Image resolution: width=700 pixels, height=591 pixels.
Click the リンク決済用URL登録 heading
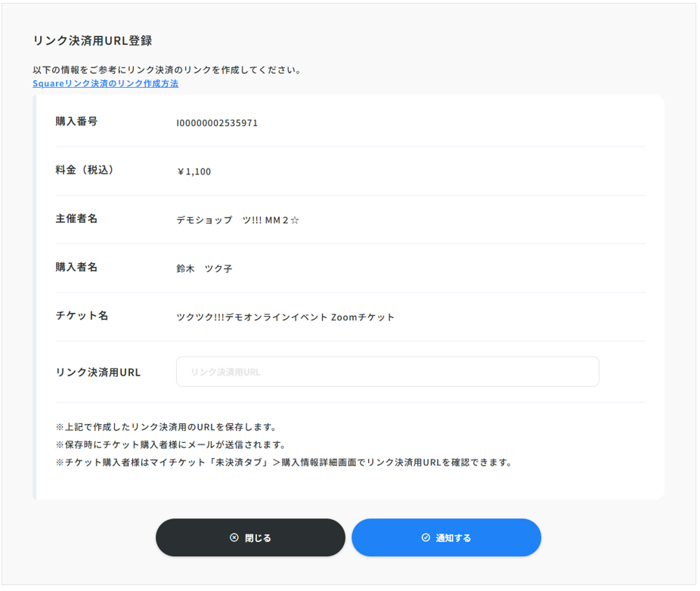(92, 41)
